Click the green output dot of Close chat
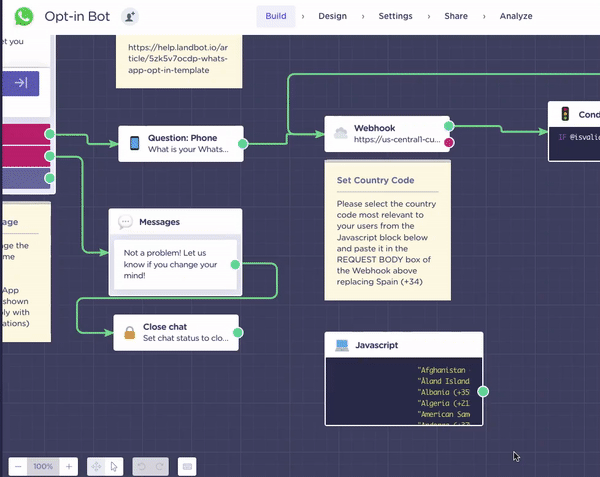Screen dimensions: 600x477 [x=238, y=332]
